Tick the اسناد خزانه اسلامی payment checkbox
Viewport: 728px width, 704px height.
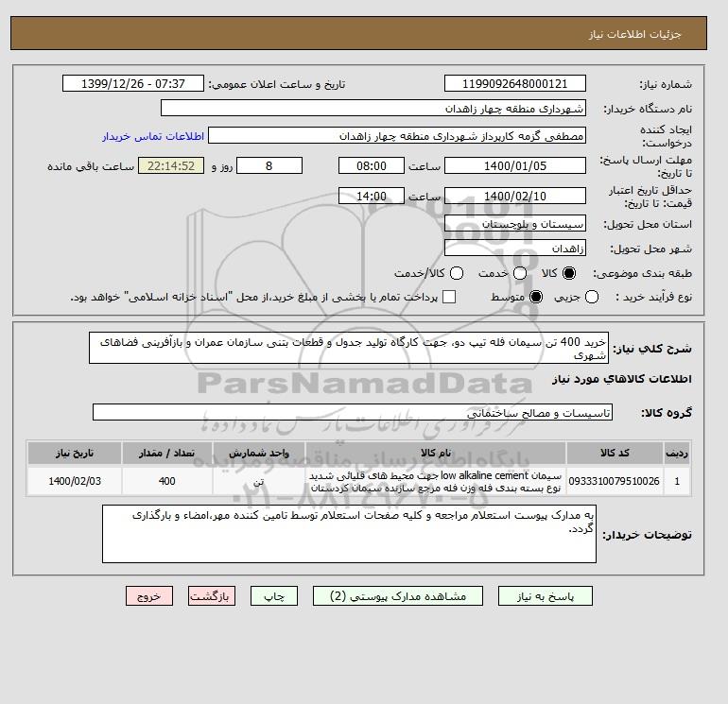point(449,297)
